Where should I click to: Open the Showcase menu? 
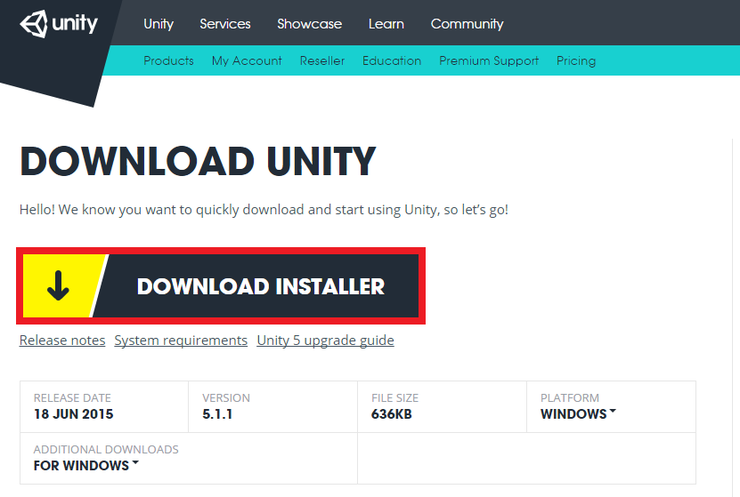tap(309, 24)
